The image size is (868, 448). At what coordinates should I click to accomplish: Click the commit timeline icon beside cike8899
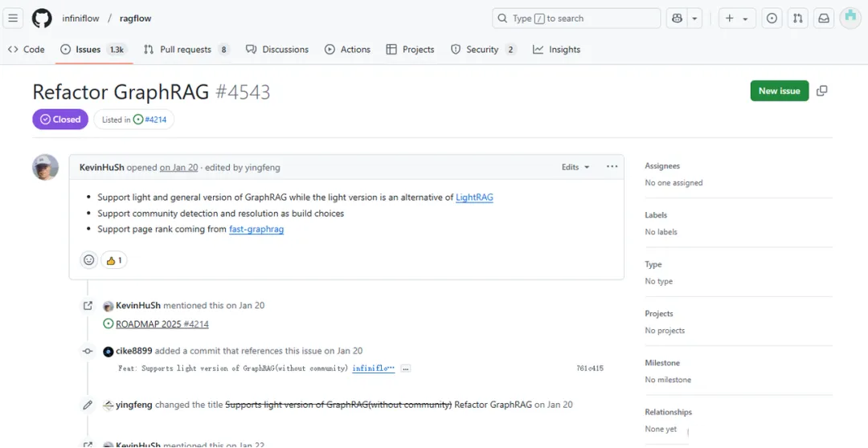pyautogui.click(x=88, y=351)
